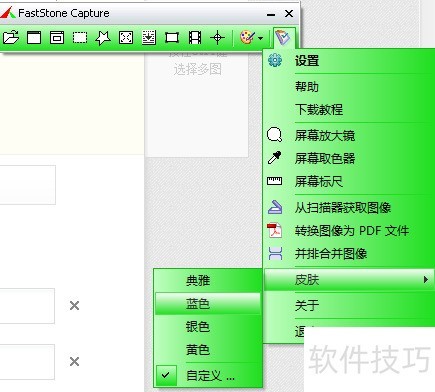
Task: Start the Screen Recorder film icon
Action: [195, 38]
